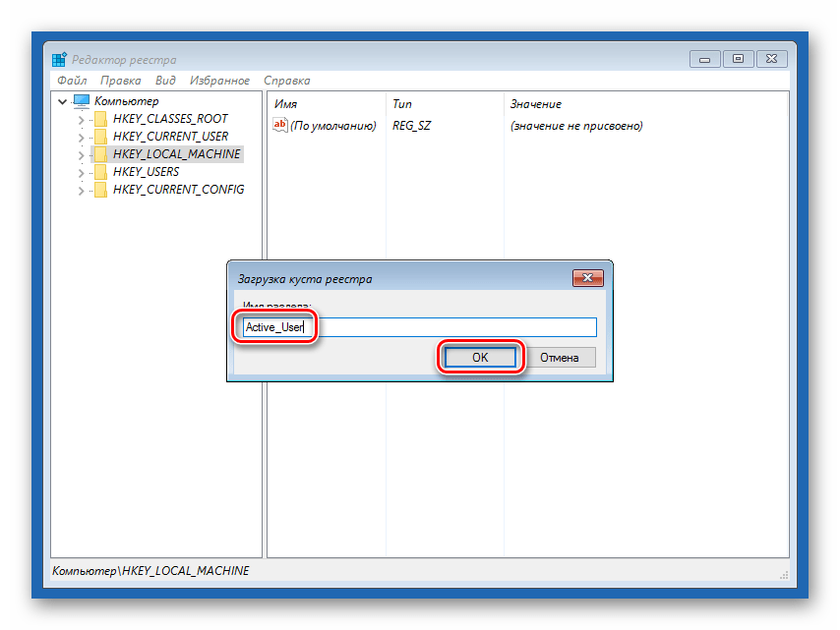Click the HKEY_LOCAL_MACHINE folder icon
The height and width of the screenshot is (630, 840).
pos(100,154)
